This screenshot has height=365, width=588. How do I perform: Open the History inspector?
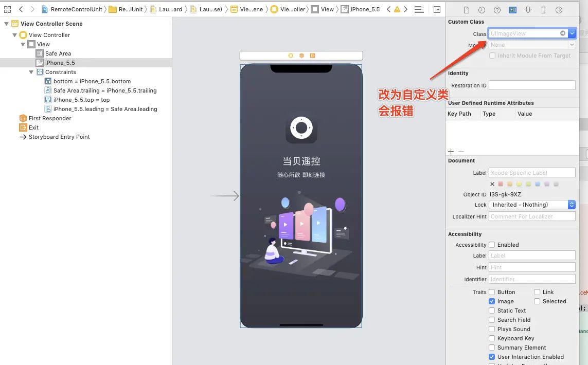(482, 9)
